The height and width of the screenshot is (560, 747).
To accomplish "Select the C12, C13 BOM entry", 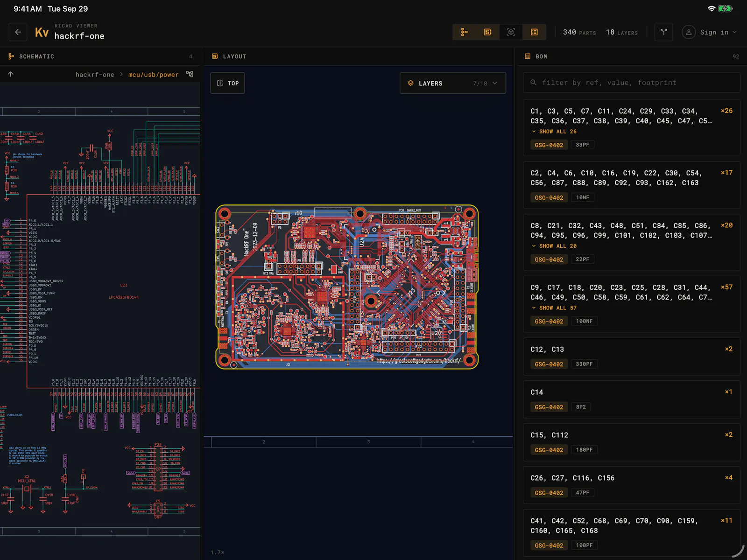I will point(632,357).
